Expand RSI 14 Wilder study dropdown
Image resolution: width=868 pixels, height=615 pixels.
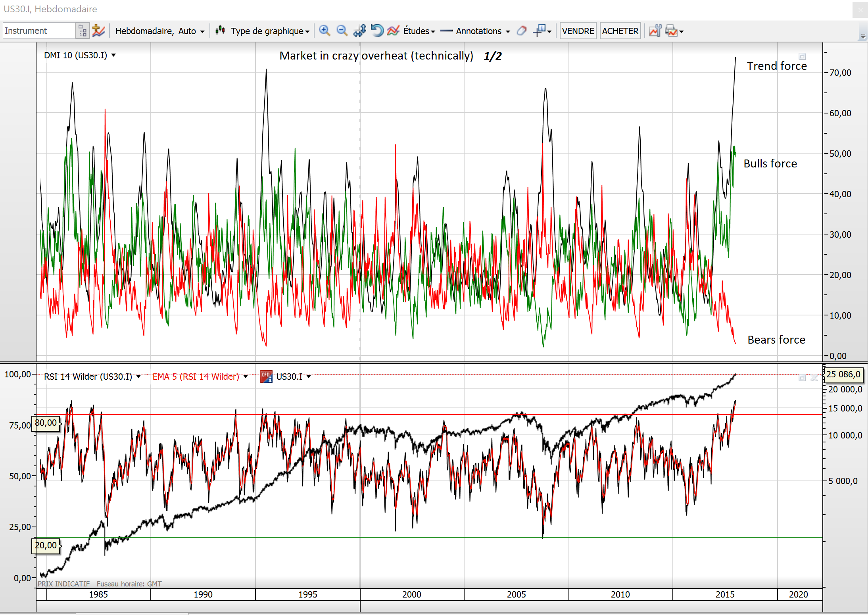point(138,377)
